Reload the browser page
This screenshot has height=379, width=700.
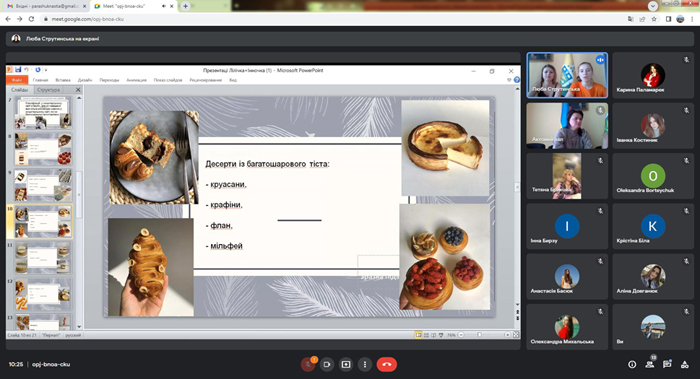31,19
